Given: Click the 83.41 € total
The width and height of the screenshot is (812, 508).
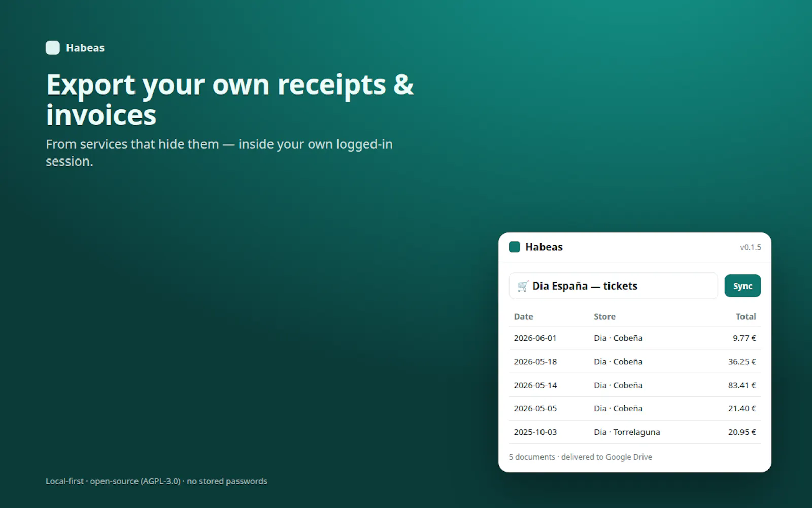Looking at the screenshot, I should pyautogui.click(x=742, y=385).
